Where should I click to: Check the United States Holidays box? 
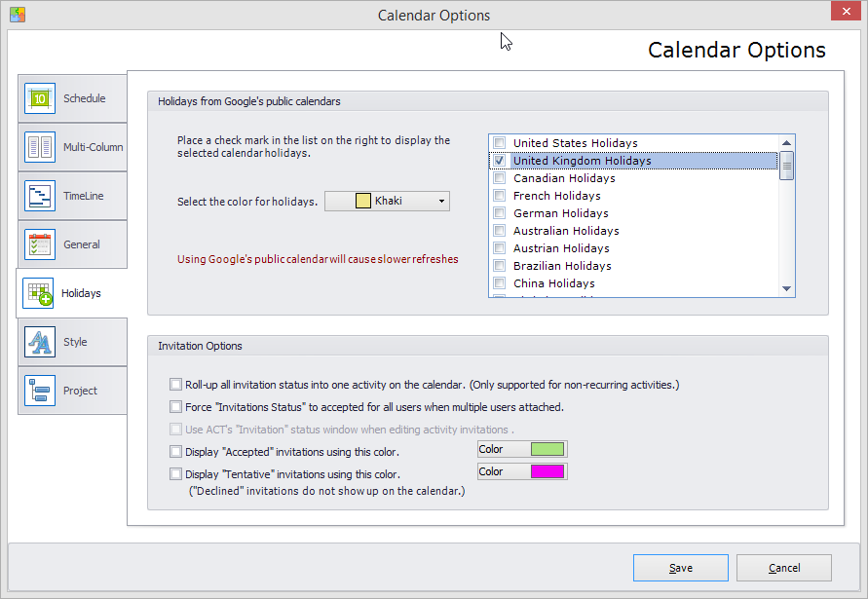[x=500, y=143]
